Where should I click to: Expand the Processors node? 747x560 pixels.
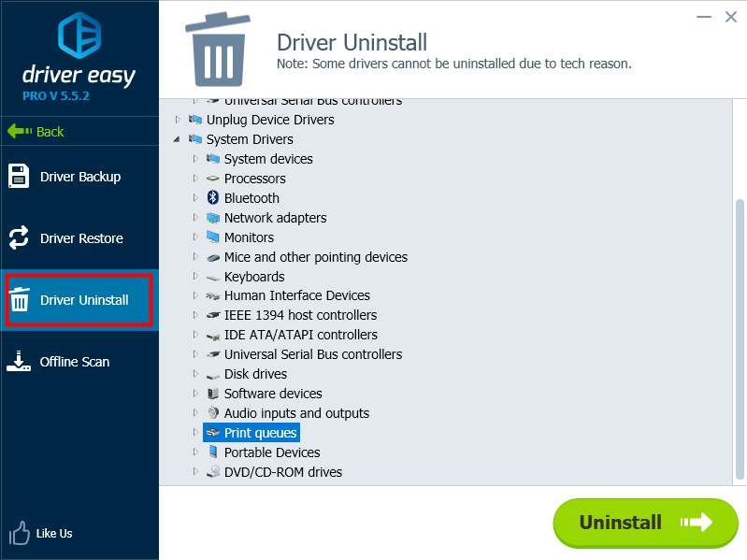(194, 179)
